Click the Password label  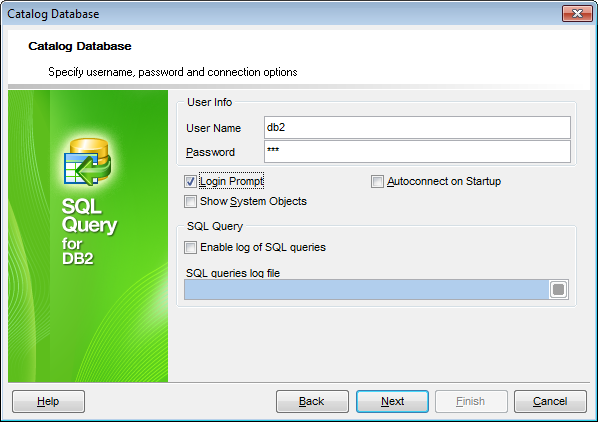click(x=211, y=152)
